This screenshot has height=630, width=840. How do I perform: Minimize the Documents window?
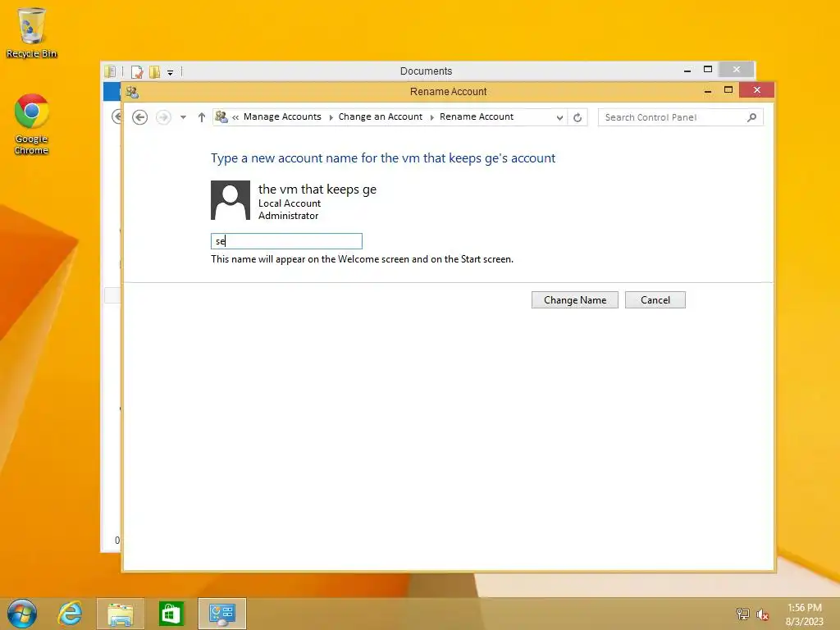[x=687, y=71]
